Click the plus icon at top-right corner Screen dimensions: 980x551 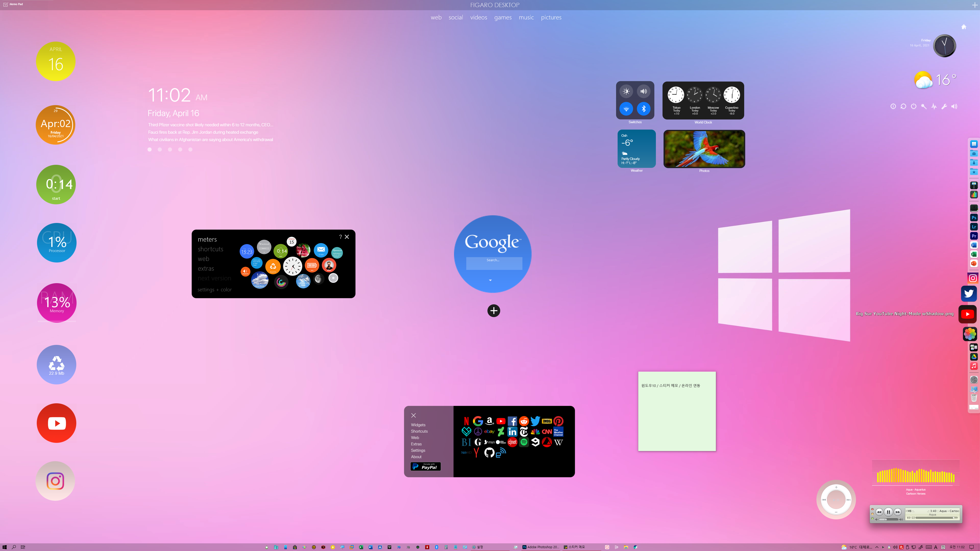(975, 5)
